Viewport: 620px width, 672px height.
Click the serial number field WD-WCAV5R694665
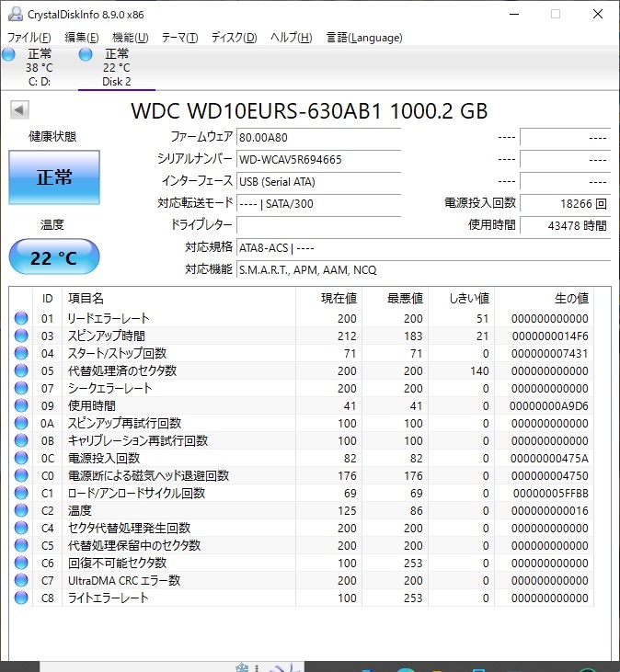318,159
